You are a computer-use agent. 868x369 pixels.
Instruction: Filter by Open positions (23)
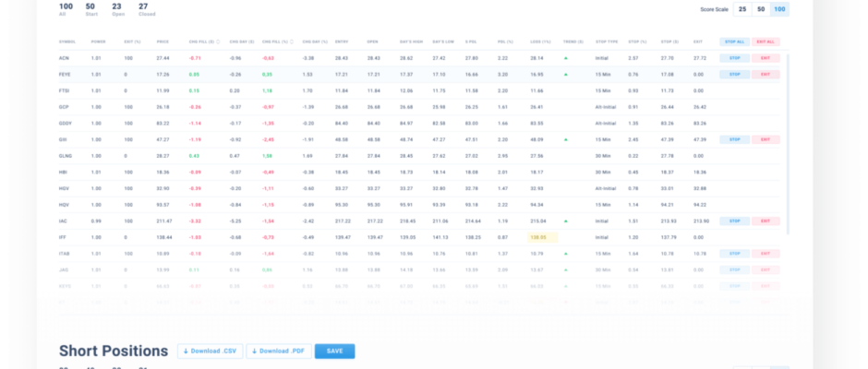pos(118,9)
